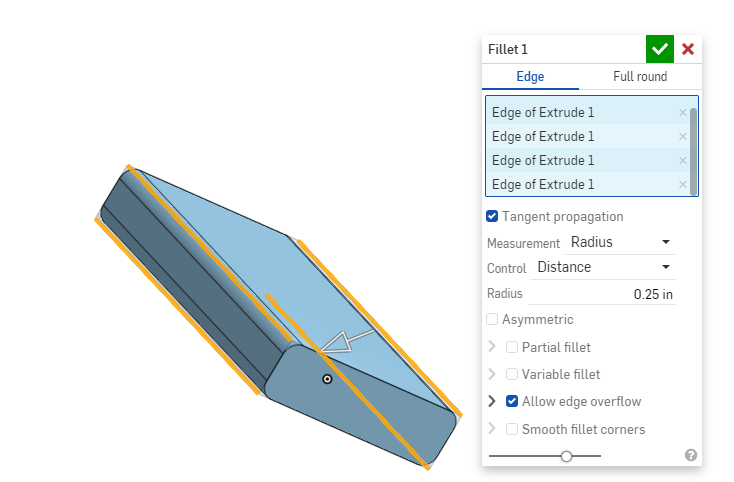Switch to the Full round tab

640,77
